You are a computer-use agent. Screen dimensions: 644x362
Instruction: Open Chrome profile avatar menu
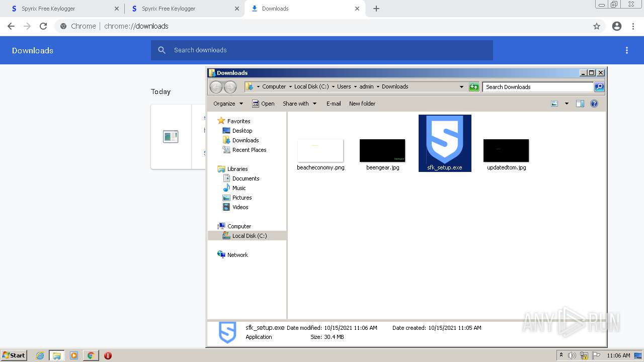tap(617, 26)
